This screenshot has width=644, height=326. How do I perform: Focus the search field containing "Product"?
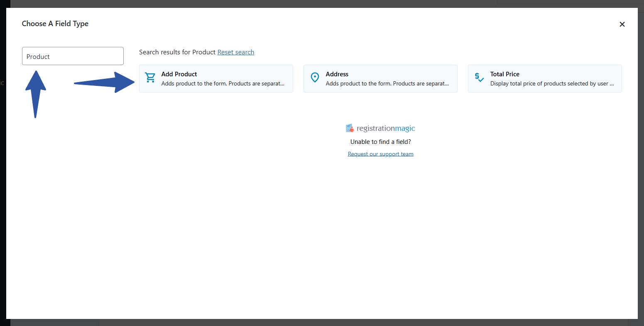point(73,56)
